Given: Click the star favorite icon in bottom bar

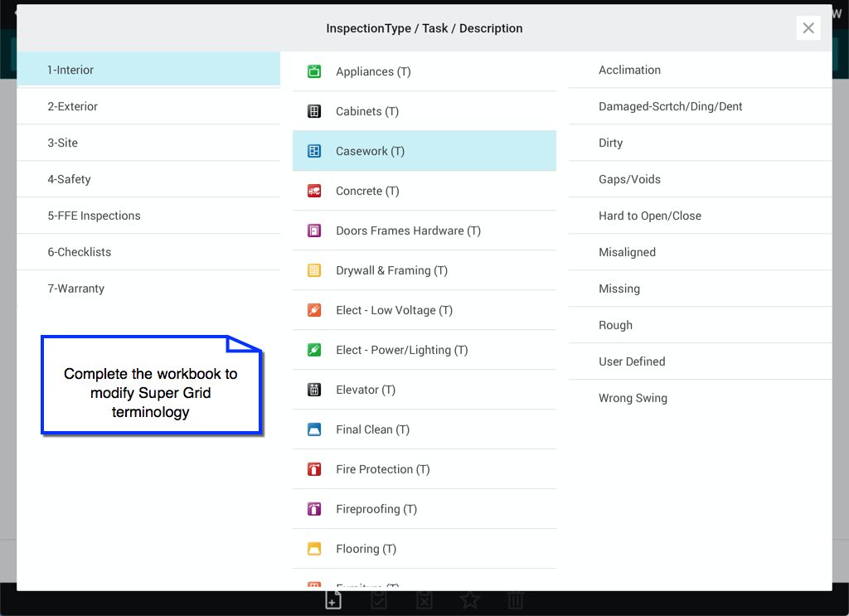Looking at the screenshot, I should 470,601.
